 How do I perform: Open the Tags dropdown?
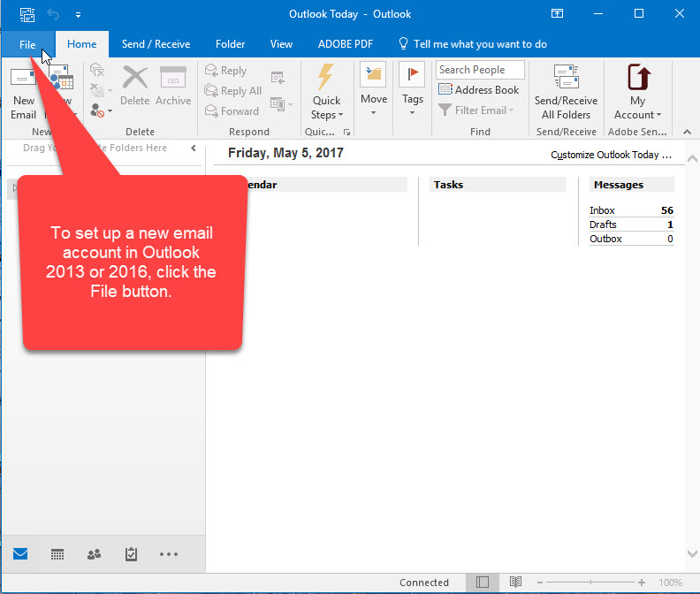click(x=412, y=89)
